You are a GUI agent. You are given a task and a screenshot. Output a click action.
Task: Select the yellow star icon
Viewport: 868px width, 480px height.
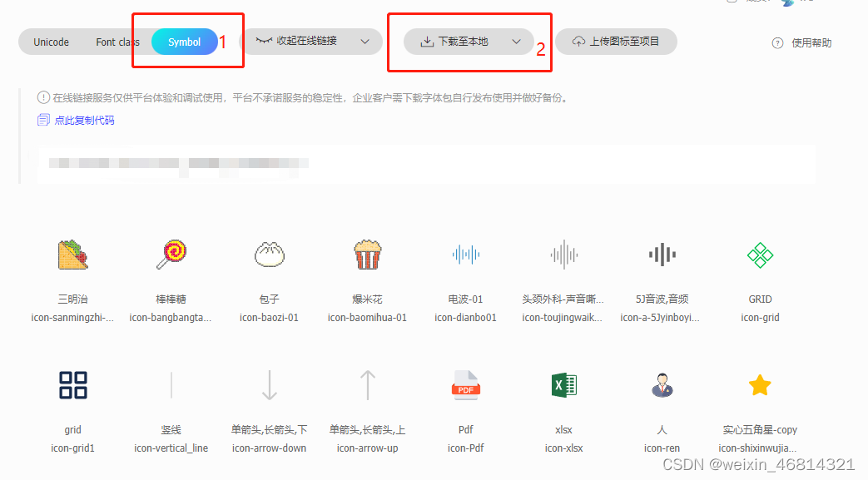point(760,385)
